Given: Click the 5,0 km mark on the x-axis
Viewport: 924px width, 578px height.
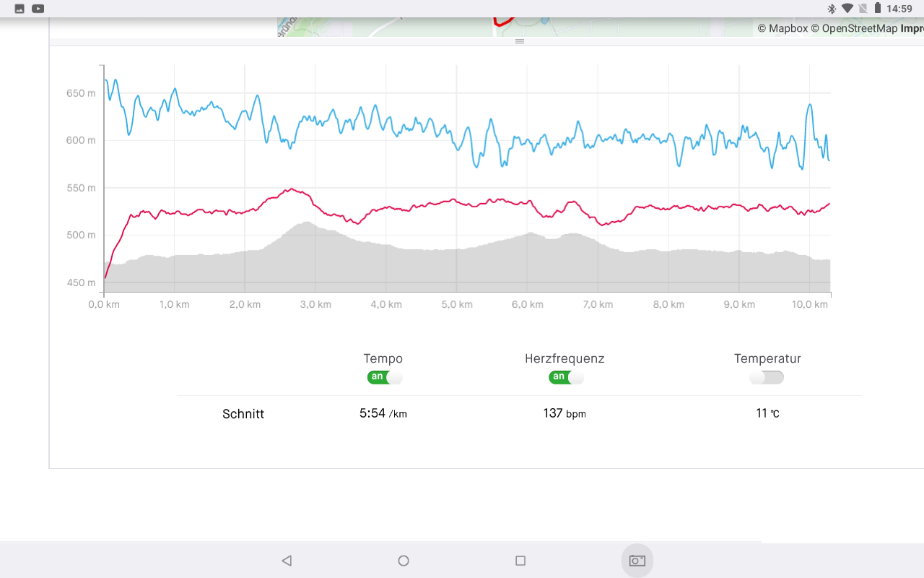Looking at the screenshot, I should click(x=456, y=304).
